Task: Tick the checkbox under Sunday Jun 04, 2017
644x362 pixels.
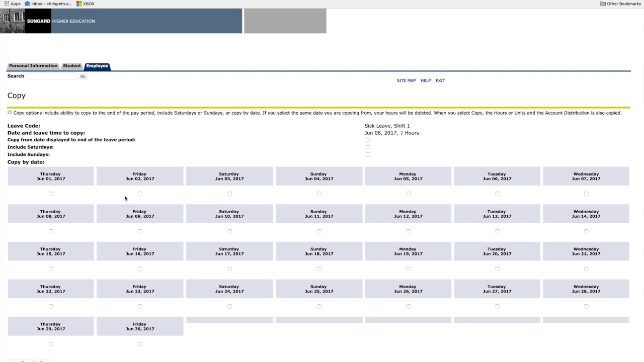Action: (319, 194)
